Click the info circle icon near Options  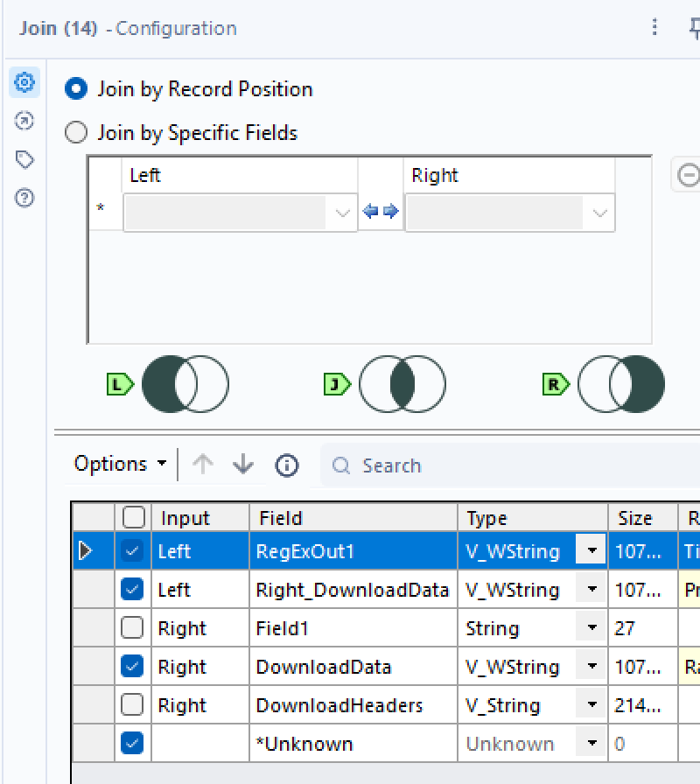(x=286, y=465)
